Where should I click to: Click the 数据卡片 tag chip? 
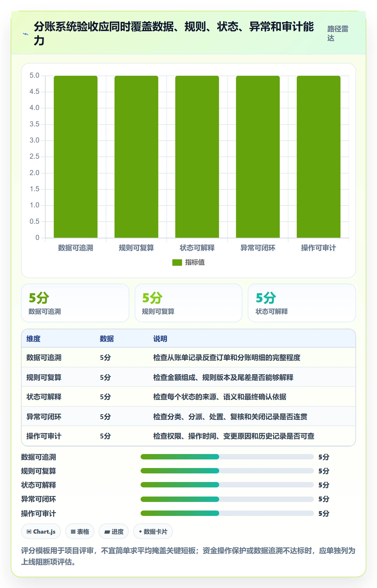tap(153, 532)
